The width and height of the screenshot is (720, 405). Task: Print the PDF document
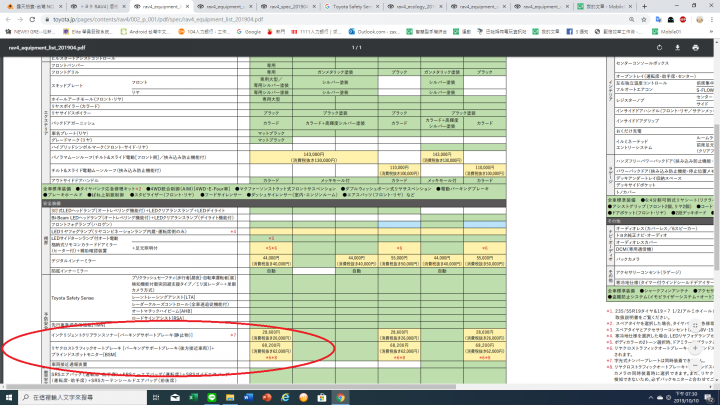(695, 48)
